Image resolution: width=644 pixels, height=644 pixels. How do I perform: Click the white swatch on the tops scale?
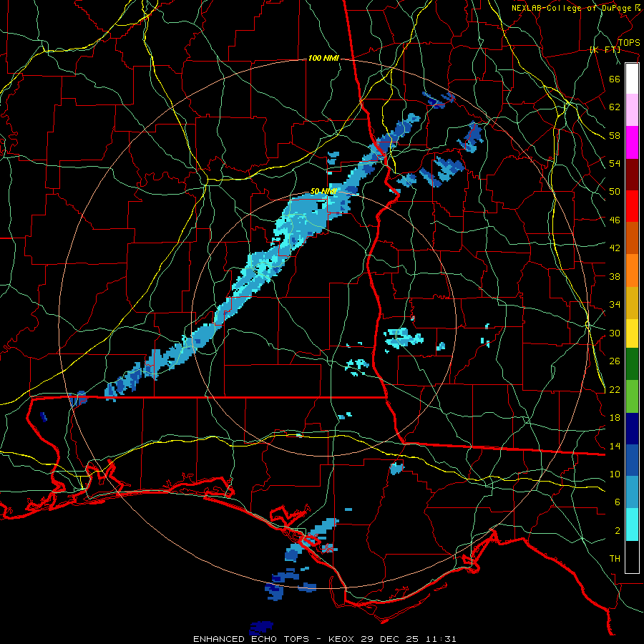(632, 79)
